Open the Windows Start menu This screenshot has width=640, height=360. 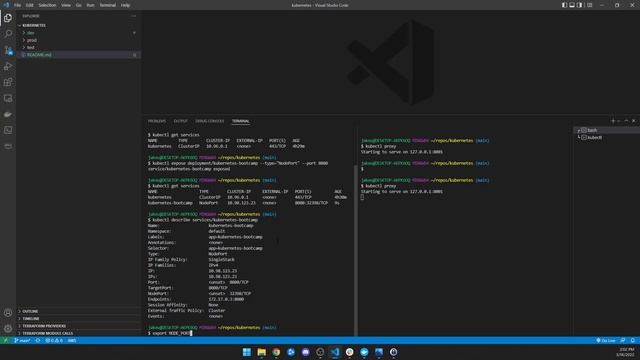pyautogui.click(x=247, y=352)
